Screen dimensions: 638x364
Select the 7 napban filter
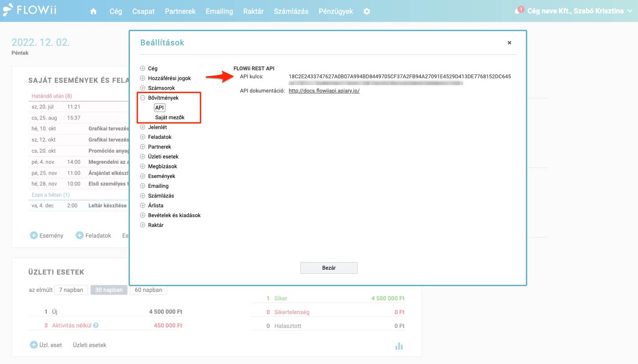(x=71, y=290)
